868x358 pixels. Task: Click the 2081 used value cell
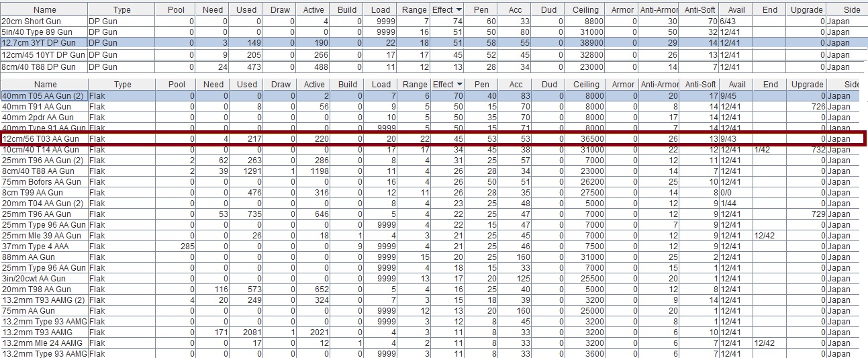[x=246, y=332]
